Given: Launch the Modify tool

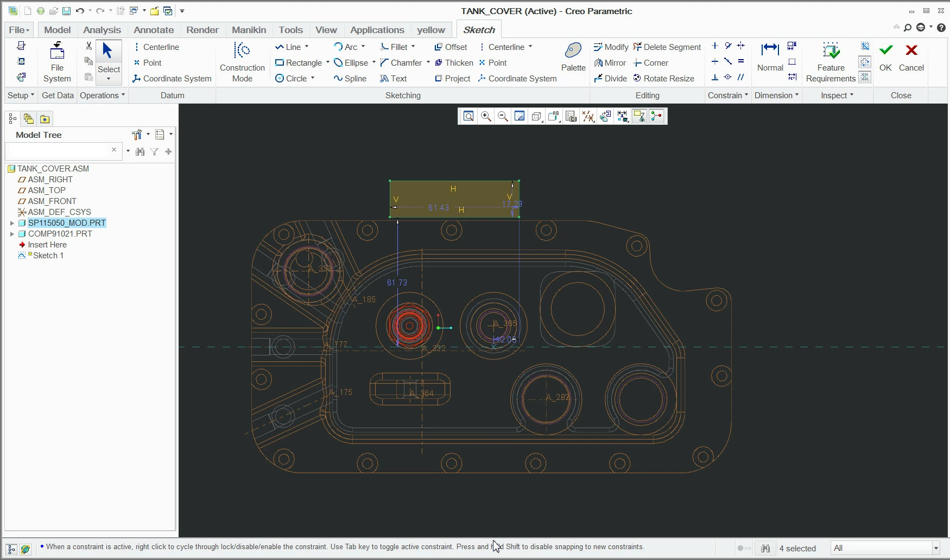Looking at the screenshot, I should [x=611, y=47].
